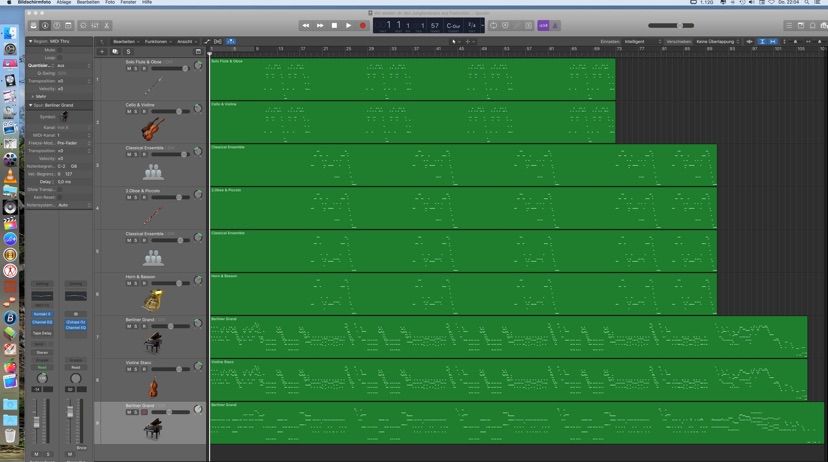Open the Quantisieren value dropdown
Image resolution: width=828 pixels, height=462 pixels.
tap(73, 65)
